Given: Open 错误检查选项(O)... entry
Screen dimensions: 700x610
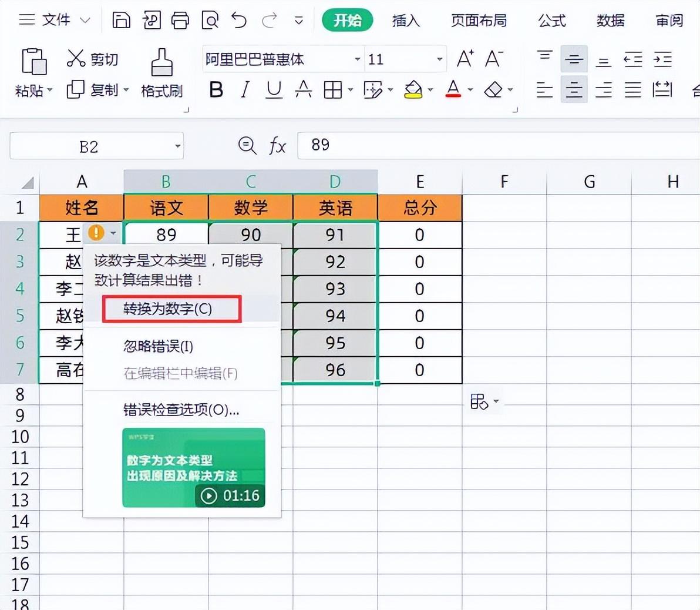Looking at the screenshot, I should pyautogui.click(x=181, y=409).
